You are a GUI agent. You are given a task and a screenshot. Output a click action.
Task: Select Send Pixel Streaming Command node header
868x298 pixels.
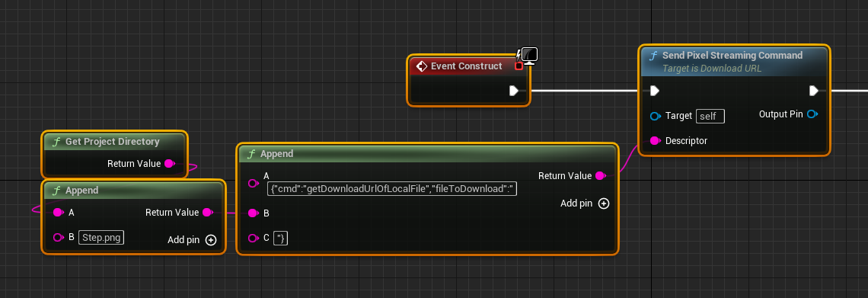pos(734,61)
